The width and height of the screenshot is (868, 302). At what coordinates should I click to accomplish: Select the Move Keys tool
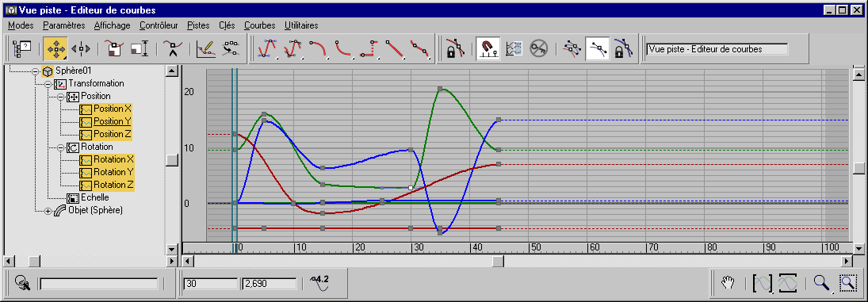(x=55, y=48)
